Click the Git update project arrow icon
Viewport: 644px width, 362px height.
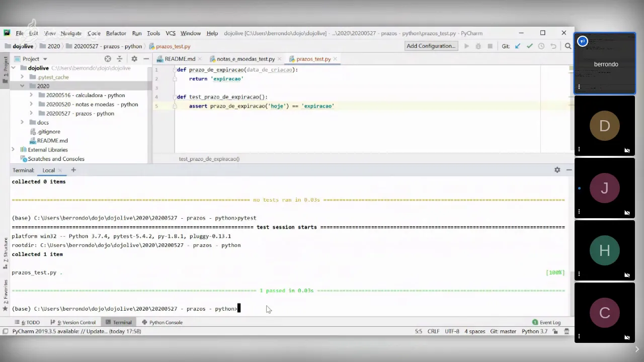(518, 46)
